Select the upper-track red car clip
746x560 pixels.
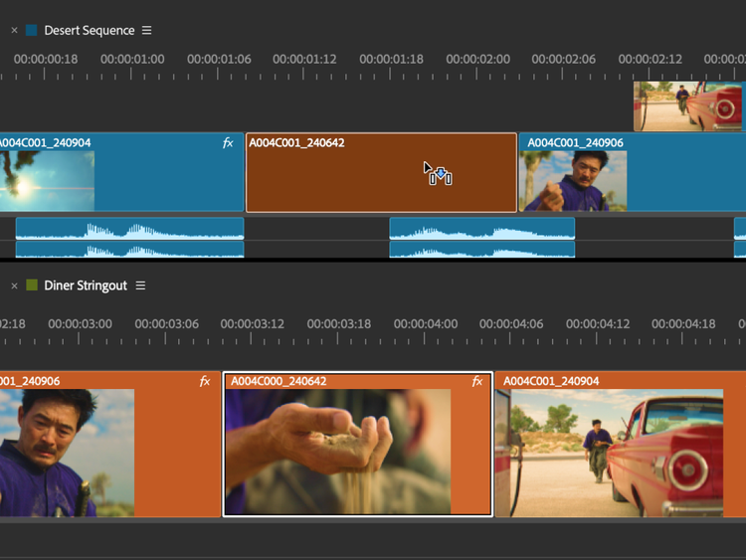(687, 106)
